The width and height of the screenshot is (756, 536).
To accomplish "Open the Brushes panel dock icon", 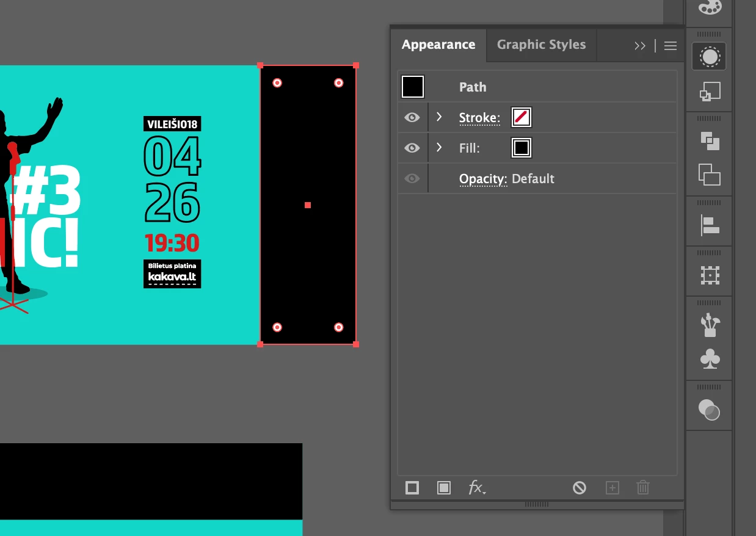I will (x=710, y=325).
